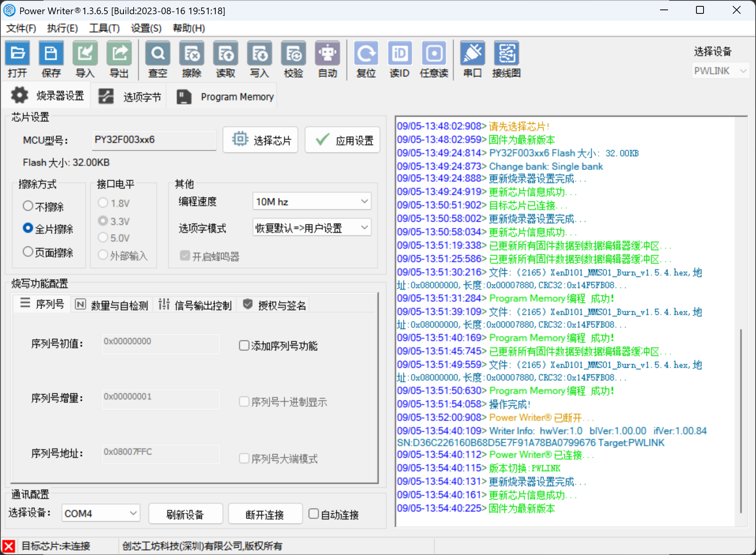Switch to the 烧录器设置 tab

(x=47, y=96)
